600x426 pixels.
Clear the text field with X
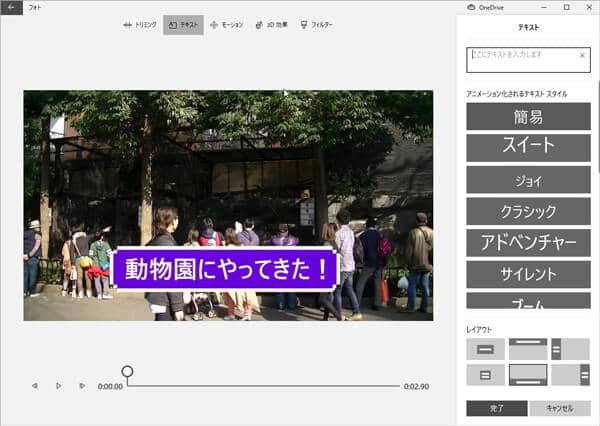coord(582,55)
